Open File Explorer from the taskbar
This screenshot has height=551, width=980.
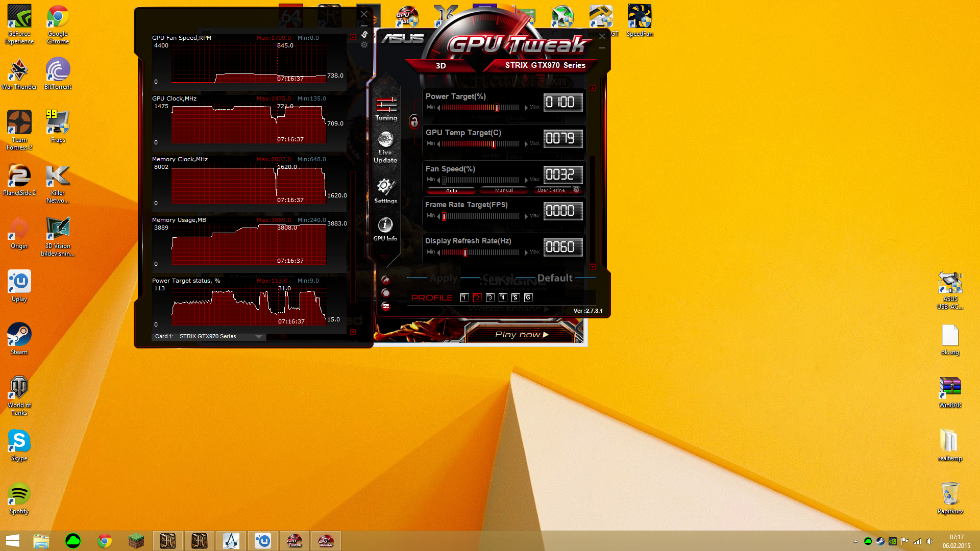coord(41,541)
